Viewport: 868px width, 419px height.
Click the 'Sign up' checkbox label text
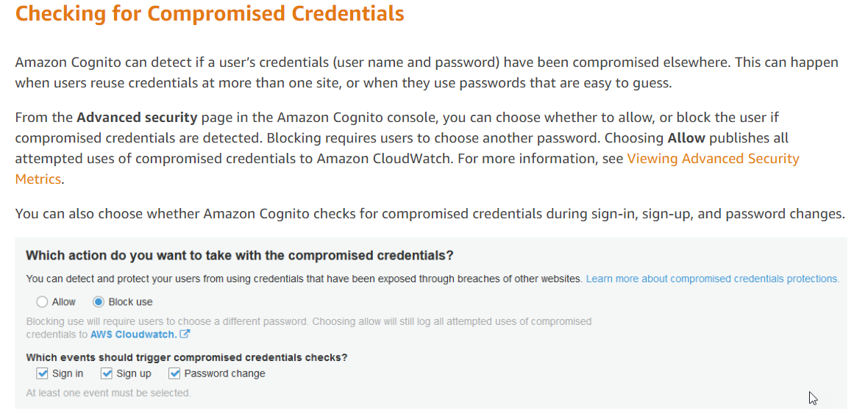click(133, 373)
